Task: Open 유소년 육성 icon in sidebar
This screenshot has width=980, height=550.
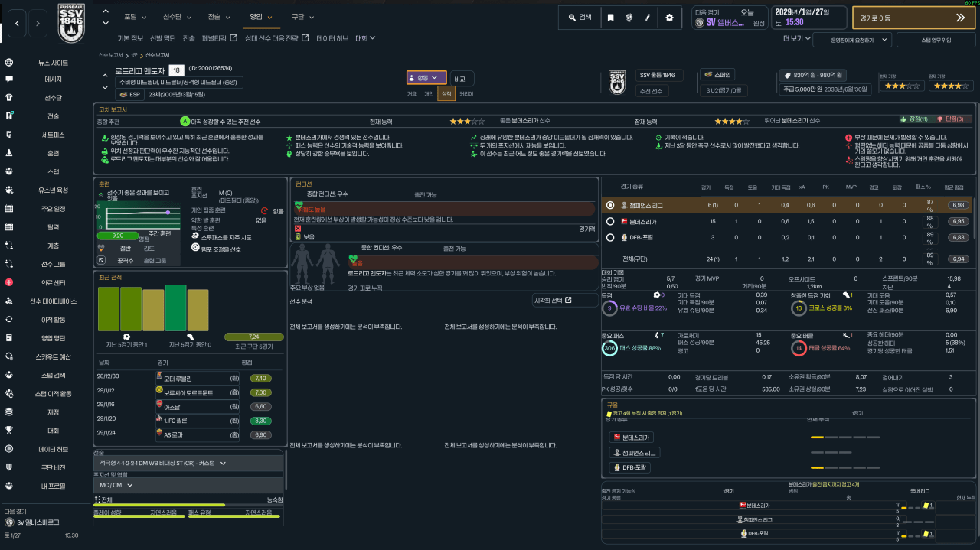Action: tap(9, 190)
